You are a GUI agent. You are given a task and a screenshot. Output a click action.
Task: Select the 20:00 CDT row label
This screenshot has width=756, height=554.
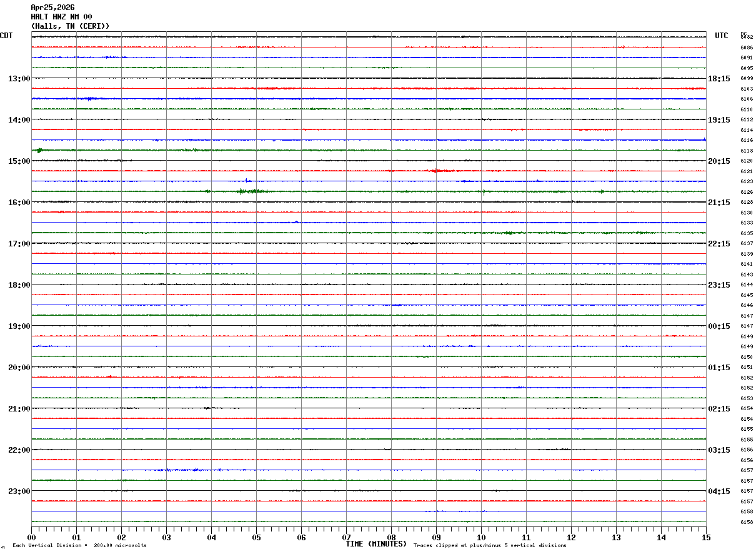19,368
